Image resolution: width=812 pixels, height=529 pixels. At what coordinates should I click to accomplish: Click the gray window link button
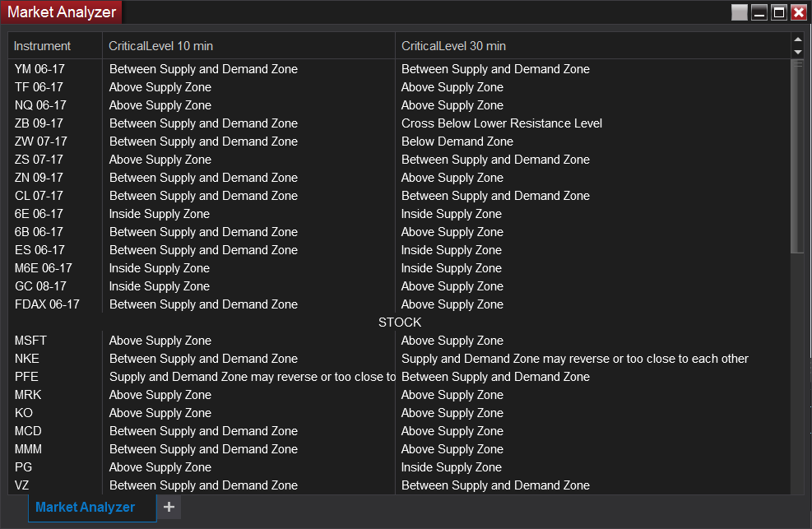click(740, 12)
